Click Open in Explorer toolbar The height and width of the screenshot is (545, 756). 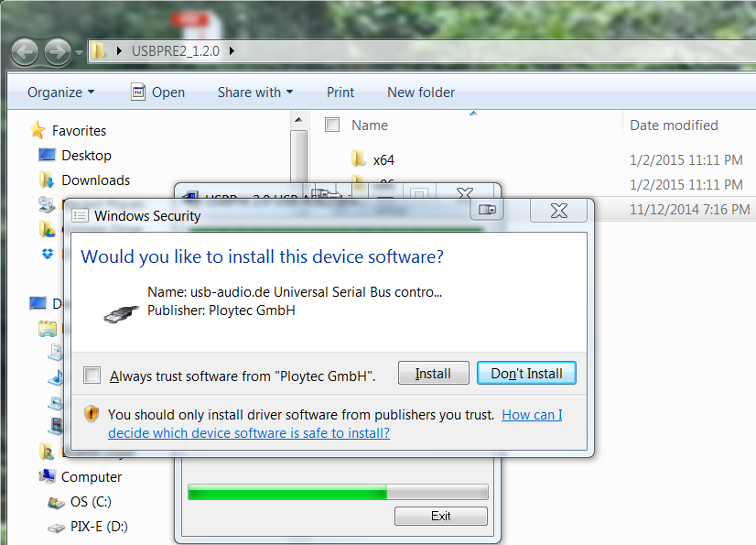pos(157,93)
